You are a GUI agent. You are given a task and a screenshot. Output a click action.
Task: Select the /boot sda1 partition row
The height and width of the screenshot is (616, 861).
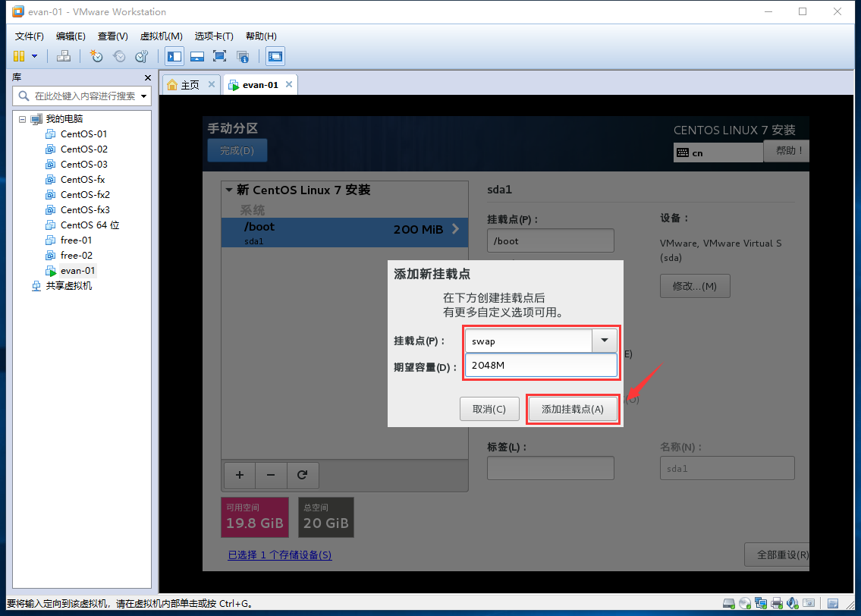click(x=344, y=233)
